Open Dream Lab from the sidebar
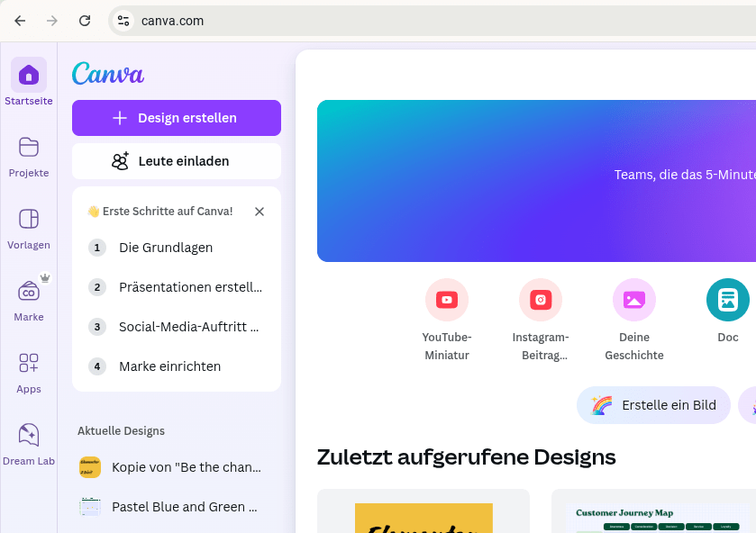The width and height of the screenshot is (756, 533). click(x=29, y=442)
